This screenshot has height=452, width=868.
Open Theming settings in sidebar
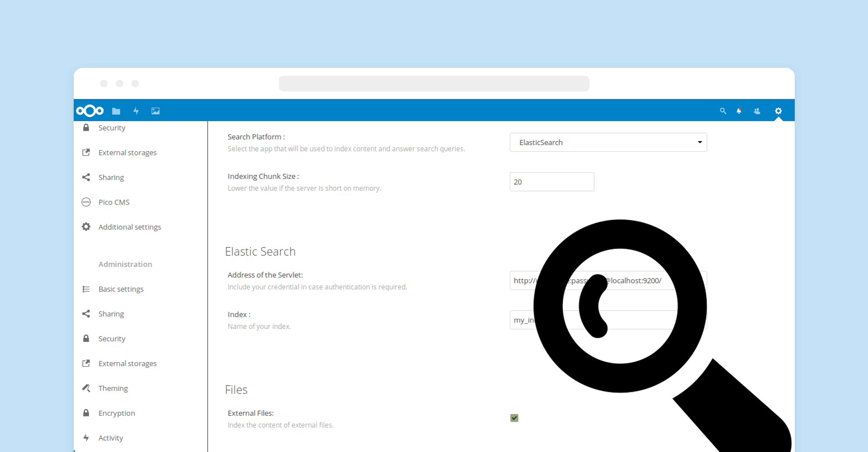113,388
